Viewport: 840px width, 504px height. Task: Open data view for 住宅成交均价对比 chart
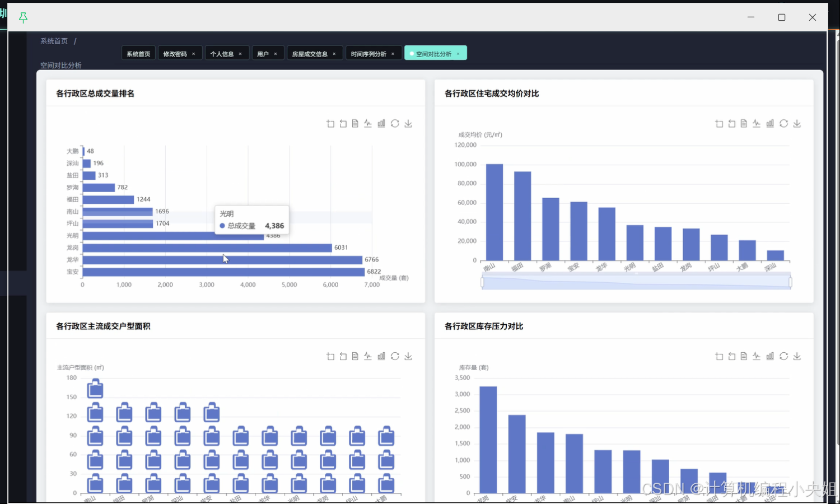coord(744,123)
